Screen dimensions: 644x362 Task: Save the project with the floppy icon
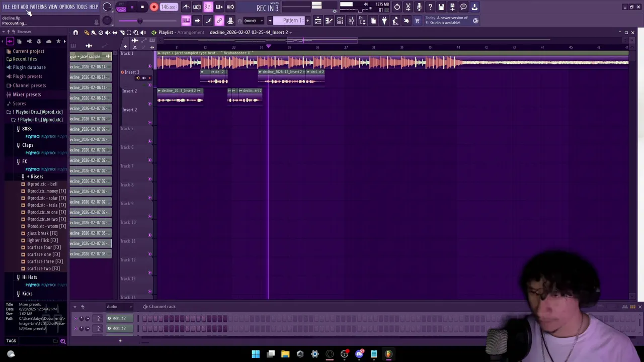(441, 7)
